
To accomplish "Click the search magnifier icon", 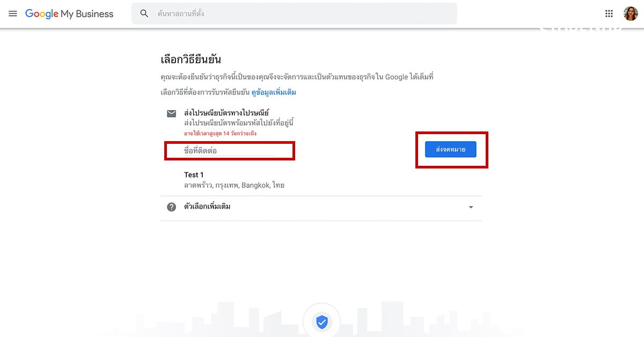I will (144, 13).
